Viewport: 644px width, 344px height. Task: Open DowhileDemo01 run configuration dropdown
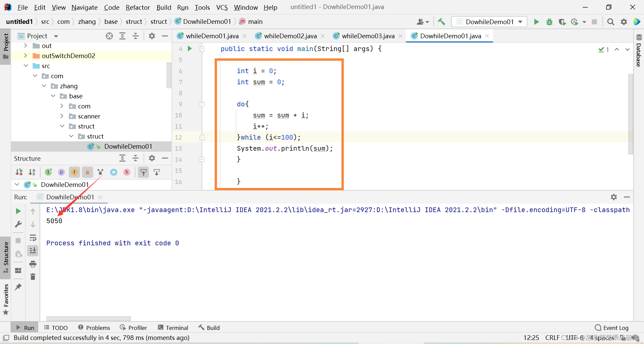489,22
